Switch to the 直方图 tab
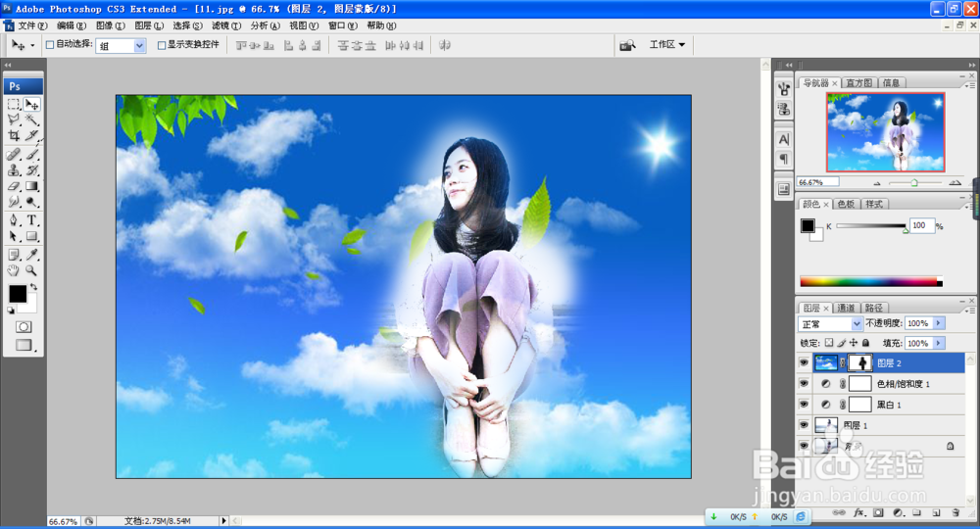 tap(858, 83)
